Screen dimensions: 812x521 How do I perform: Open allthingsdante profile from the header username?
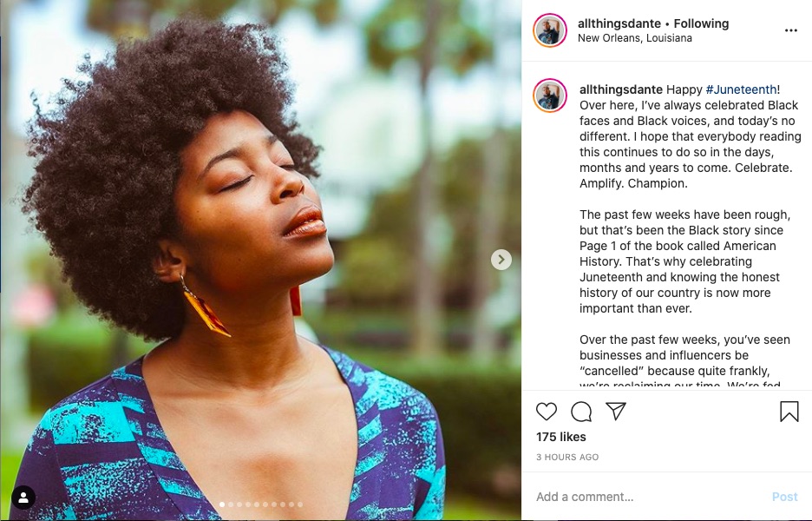point(619,23)
